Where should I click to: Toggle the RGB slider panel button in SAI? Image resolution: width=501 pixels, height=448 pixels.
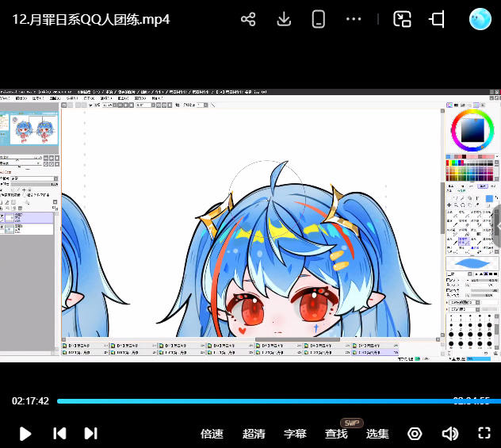click(x=456, y=105)
